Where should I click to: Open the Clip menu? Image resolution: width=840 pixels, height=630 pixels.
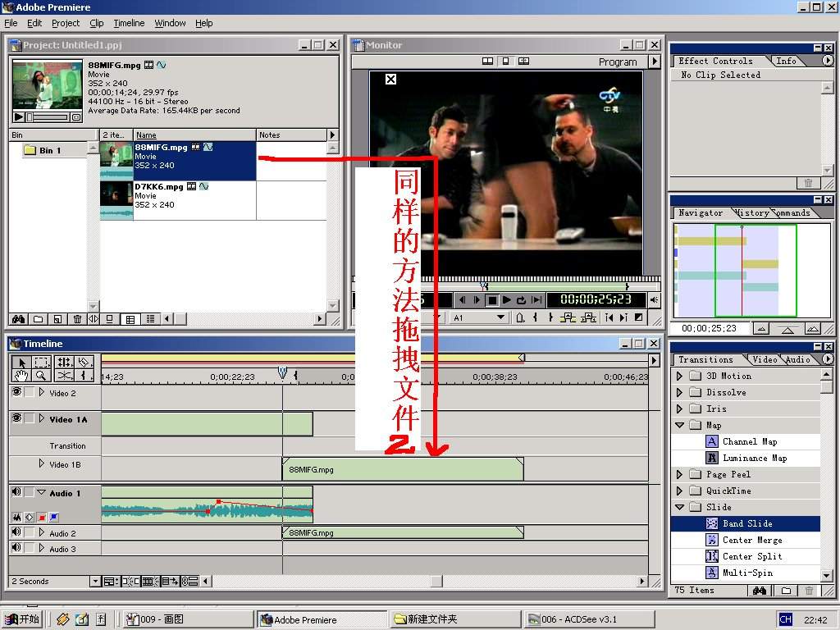coord(97,23)
